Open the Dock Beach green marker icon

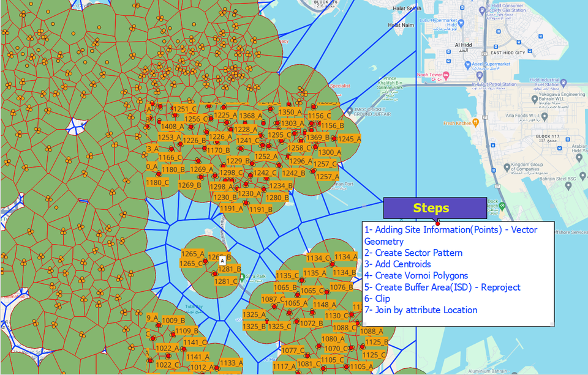(502, 206)
